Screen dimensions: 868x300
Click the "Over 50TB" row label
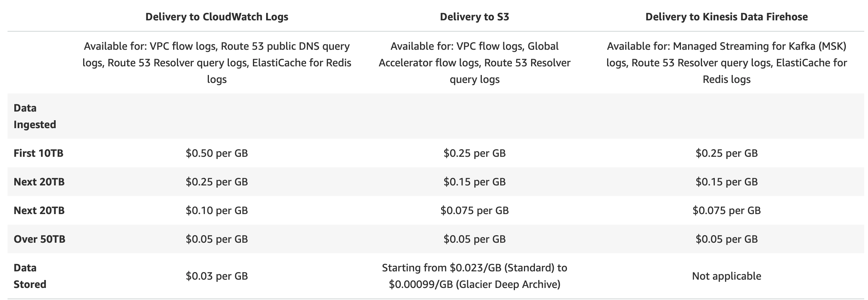click(x=40, y=239)
